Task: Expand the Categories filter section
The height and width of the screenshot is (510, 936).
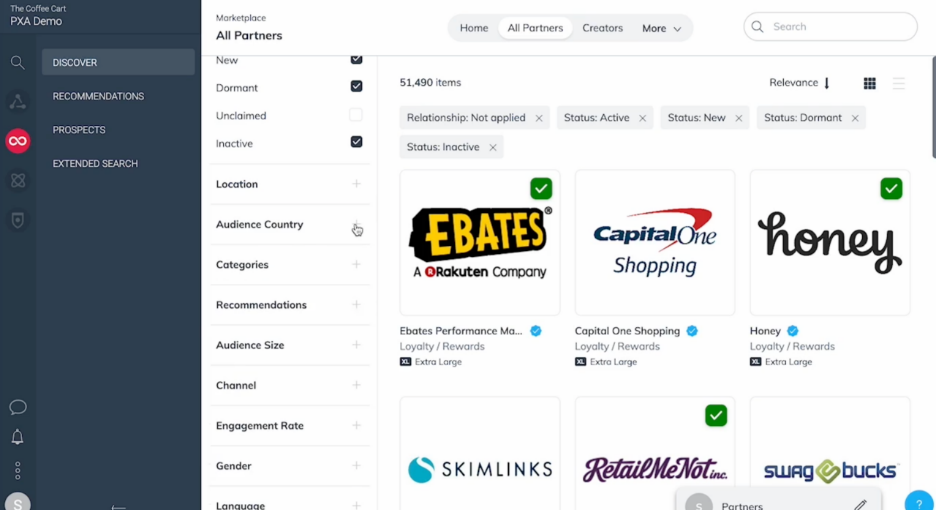Action: tap(290, 265)
